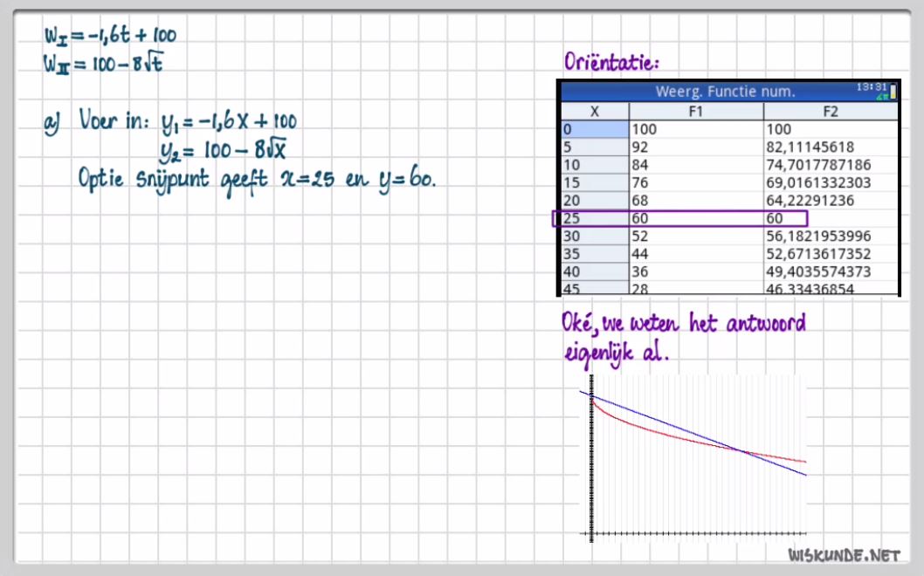Click F1 cell showing 92
The height and width of the screenshot is (576, 924).
(640, 147)
